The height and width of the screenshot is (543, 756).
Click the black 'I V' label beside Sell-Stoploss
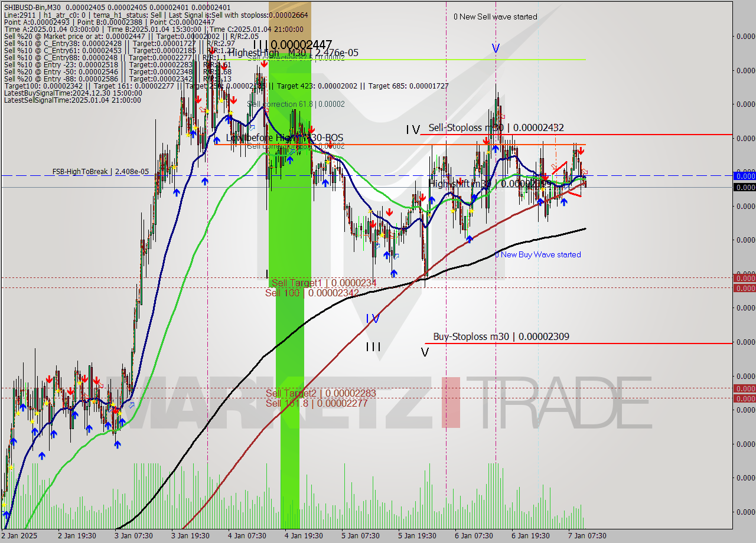click(413, 129)
